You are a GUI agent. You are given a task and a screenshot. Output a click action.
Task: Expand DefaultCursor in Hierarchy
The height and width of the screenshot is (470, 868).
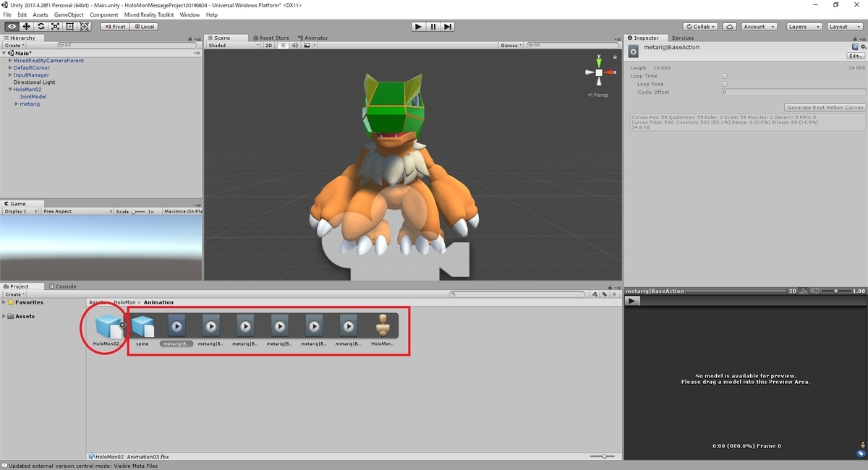pyautogui.click(x=10, y=68)
